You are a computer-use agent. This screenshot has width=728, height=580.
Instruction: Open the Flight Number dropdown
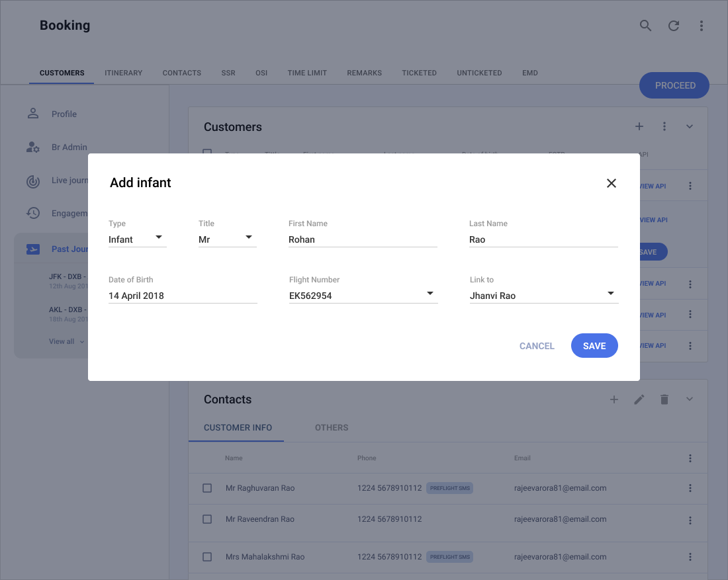click(x=363, y=296)
